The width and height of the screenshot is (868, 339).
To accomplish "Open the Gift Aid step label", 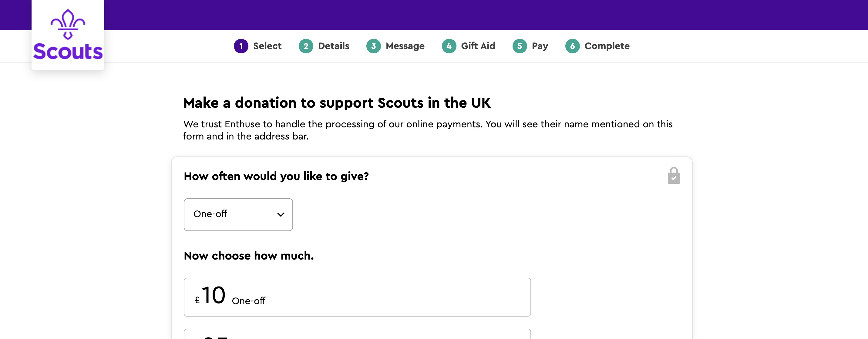I will [478, 46].
